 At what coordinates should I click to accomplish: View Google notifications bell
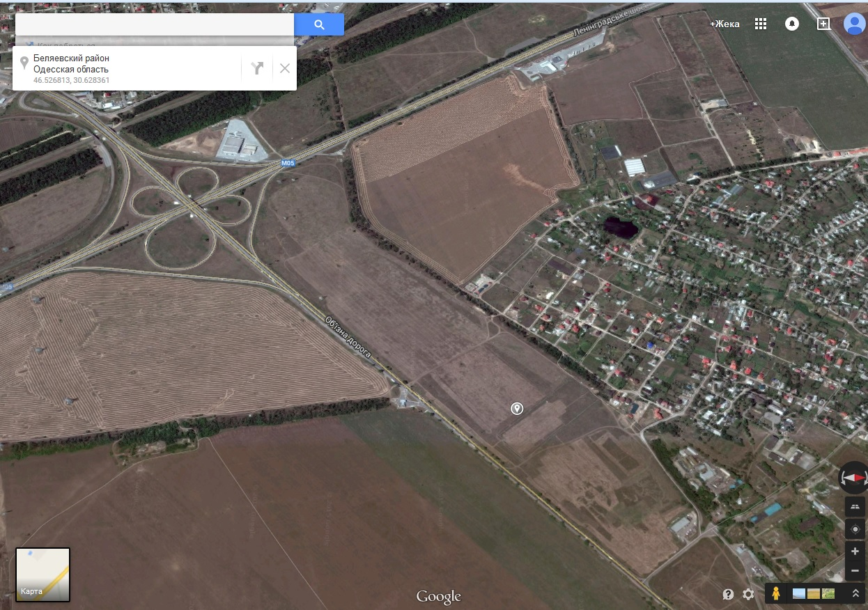(792, 24)
